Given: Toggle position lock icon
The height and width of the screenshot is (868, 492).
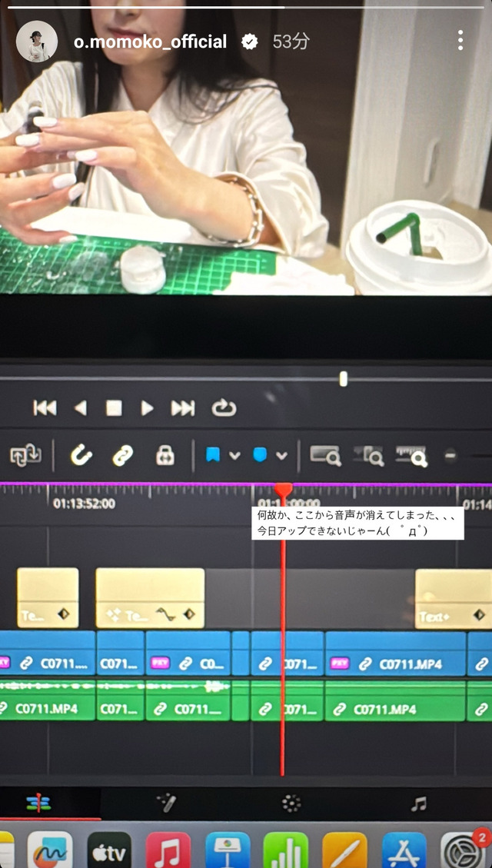Looking at the screenshot, I should click(165, 456).
